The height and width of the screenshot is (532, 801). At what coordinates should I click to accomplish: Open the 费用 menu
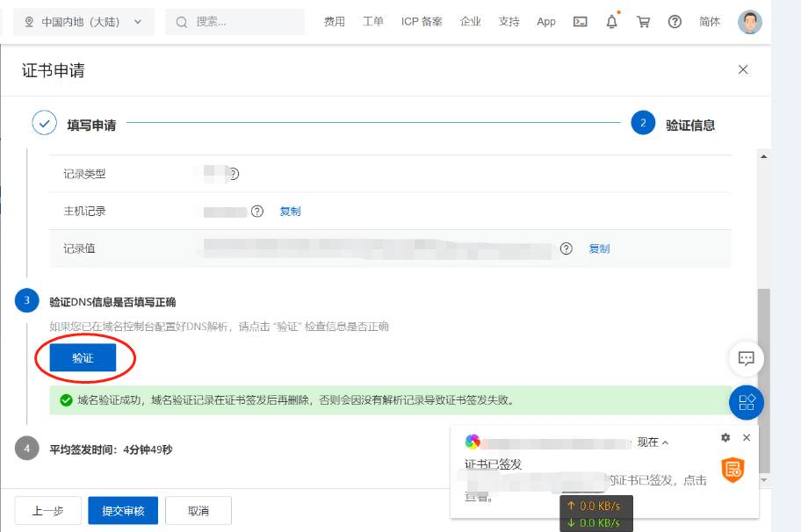click(335, 22)
